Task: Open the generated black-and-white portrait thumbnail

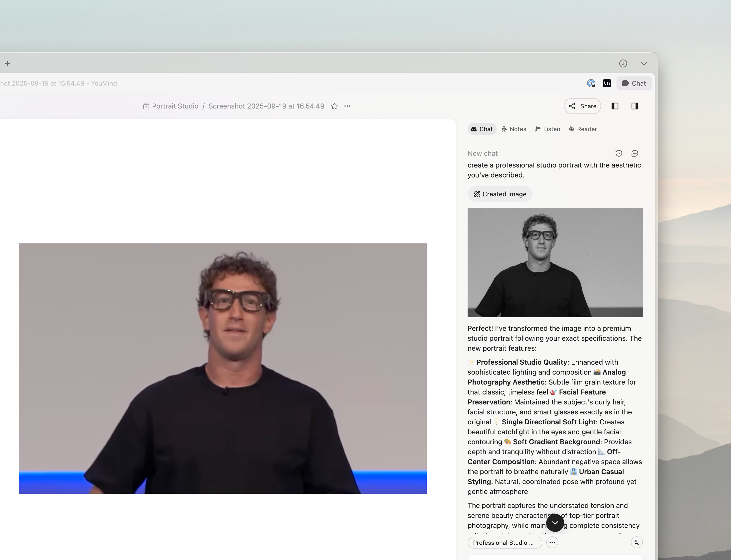Action: [555, 262]
